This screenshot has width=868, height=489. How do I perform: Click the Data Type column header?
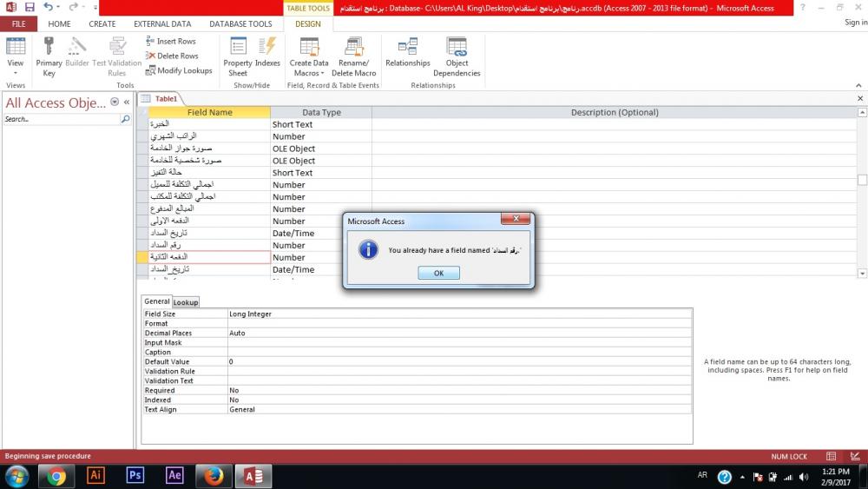pyautogui.click(x=321, y=112)
